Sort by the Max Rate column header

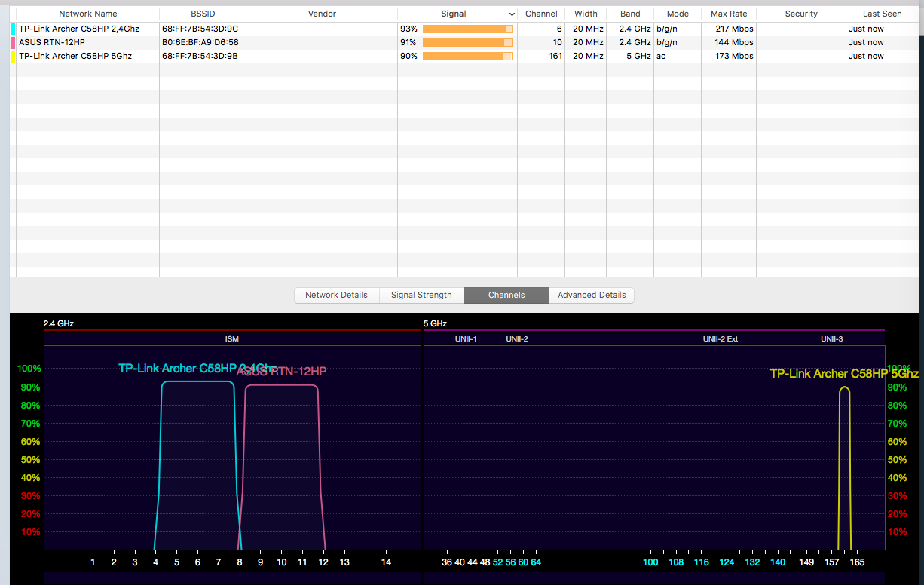click(729, 14)
